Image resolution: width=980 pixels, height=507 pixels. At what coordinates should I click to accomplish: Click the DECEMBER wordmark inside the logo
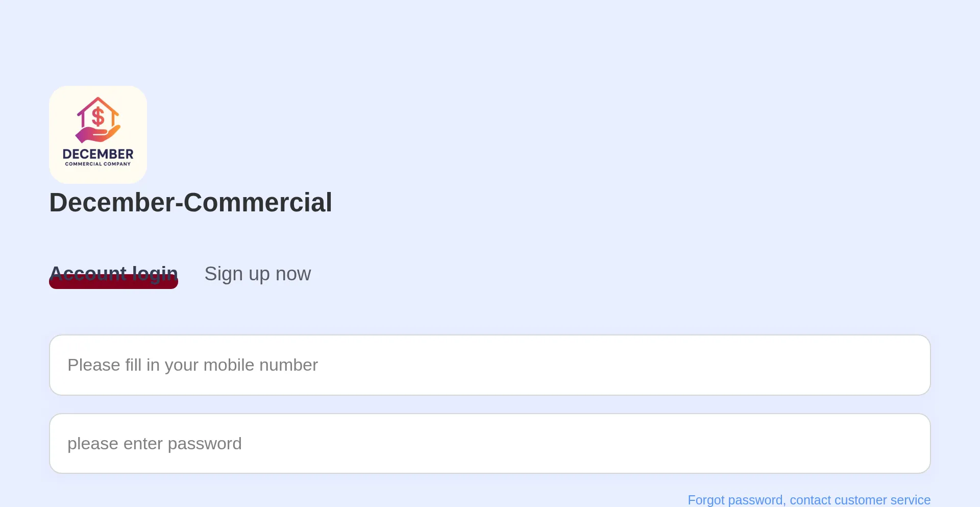[x=98, y=154]
